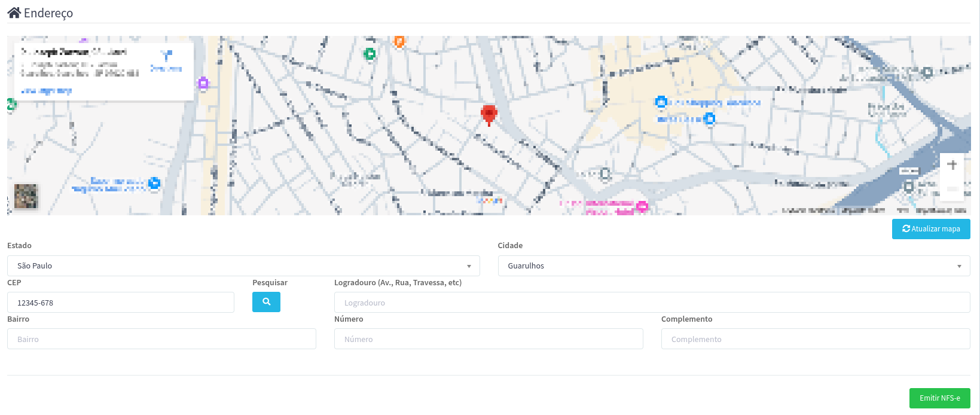This screenshot has height=415, width=980.
Task: Open the Cidade dropdown showing Guarulhos
Action: pos(734,266)
